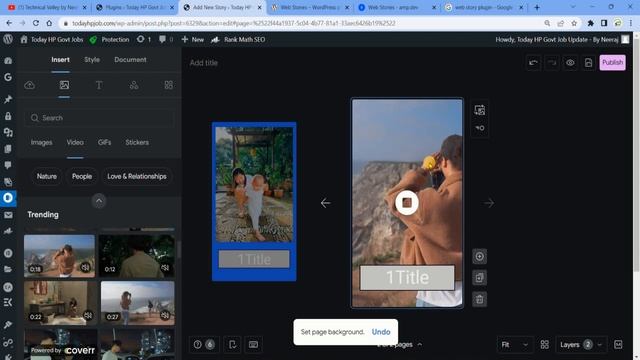Toggle sound on the 0:22 trending video

[88, 315]
